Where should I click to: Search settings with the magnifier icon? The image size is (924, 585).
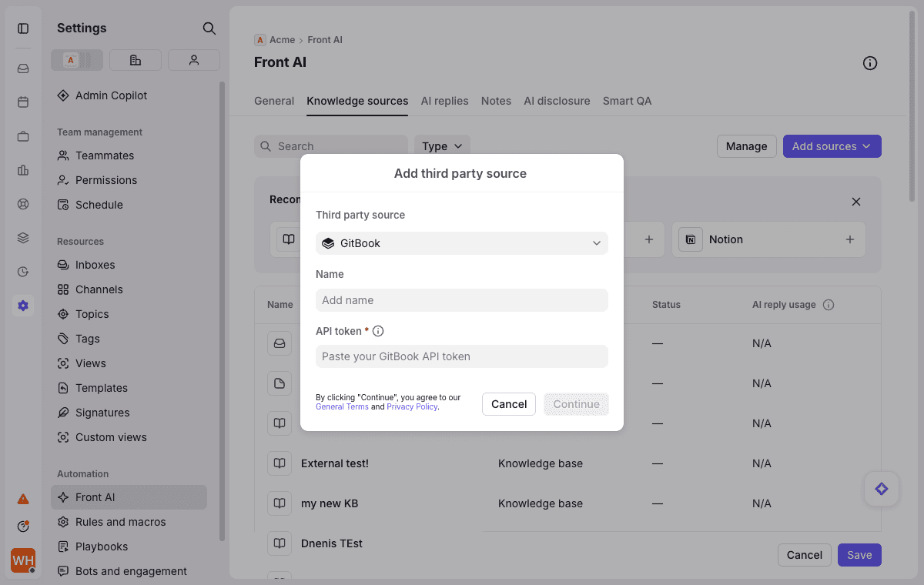click(x=209, y=28)
